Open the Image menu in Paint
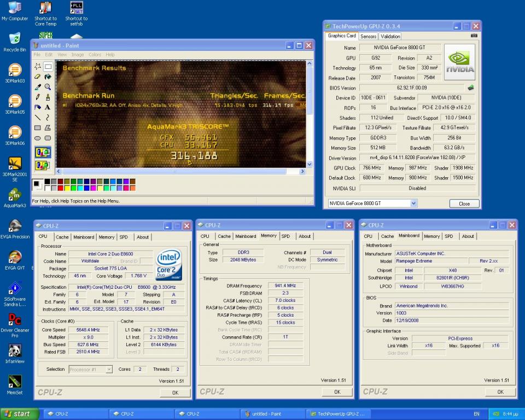Viewport: 525px width, 420px height. [x=77, y=55]
